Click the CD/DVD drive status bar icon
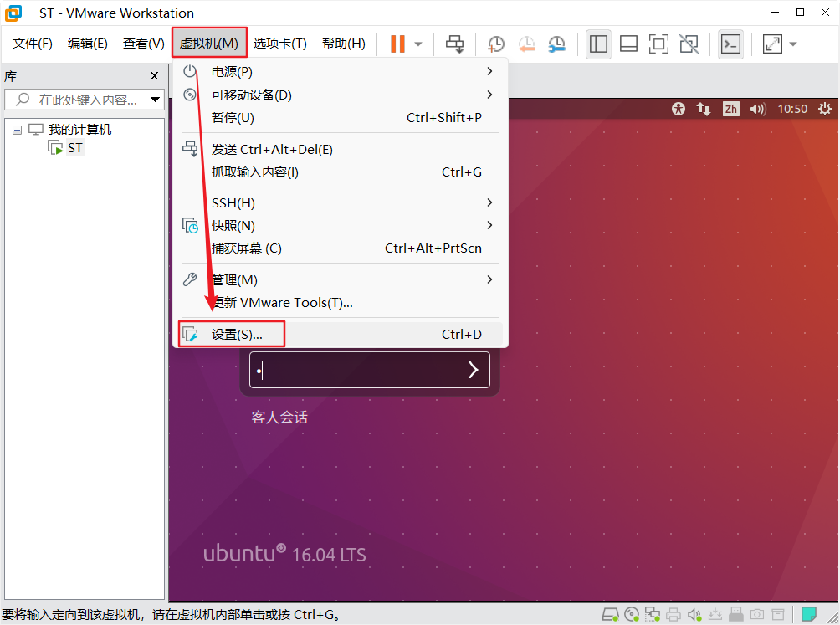 [632, 614]
